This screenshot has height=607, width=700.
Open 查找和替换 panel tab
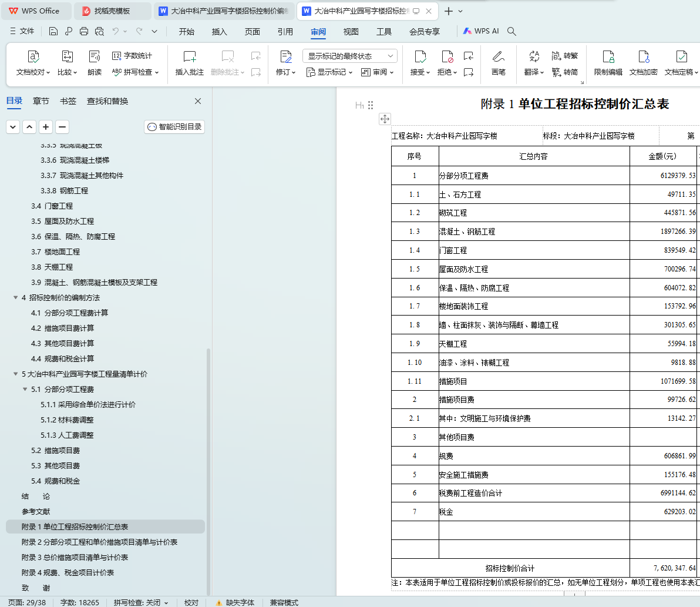click(x=107, y=102)
